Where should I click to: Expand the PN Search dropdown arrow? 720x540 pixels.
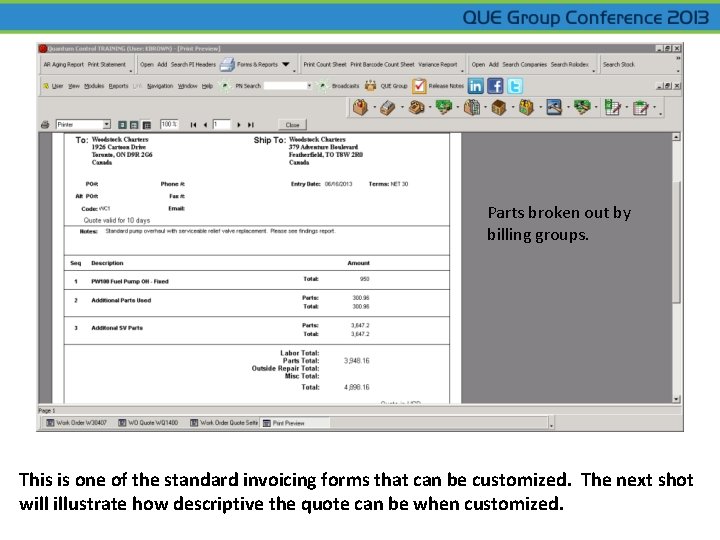tap(309, 86)
